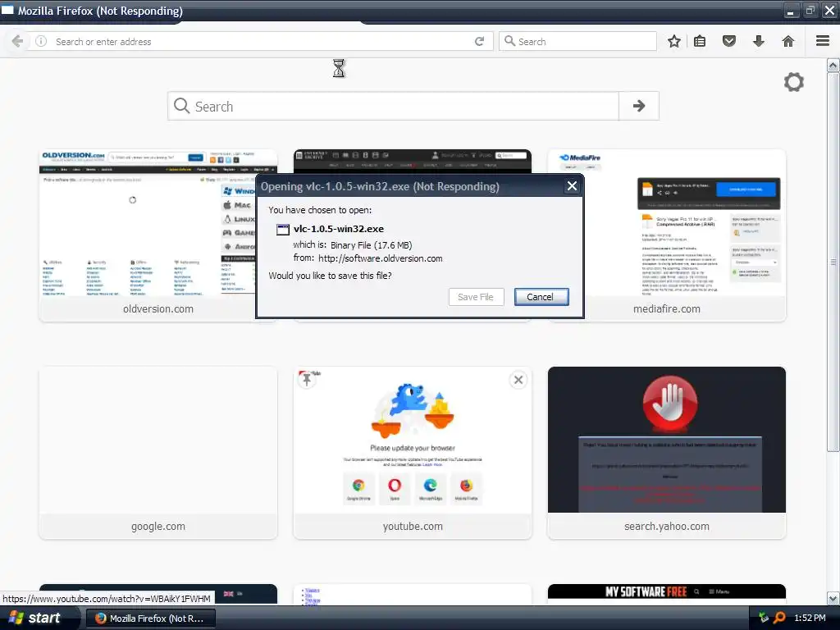
Task: Open the Downloads arrow icon
Action: [x=759, y=41]
